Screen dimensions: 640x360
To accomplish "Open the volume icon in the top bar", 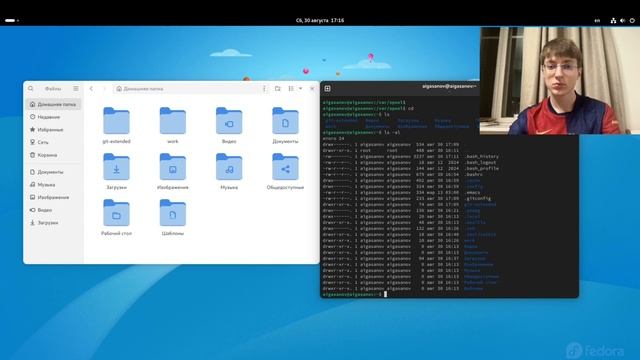I will (x=622, y=20).
